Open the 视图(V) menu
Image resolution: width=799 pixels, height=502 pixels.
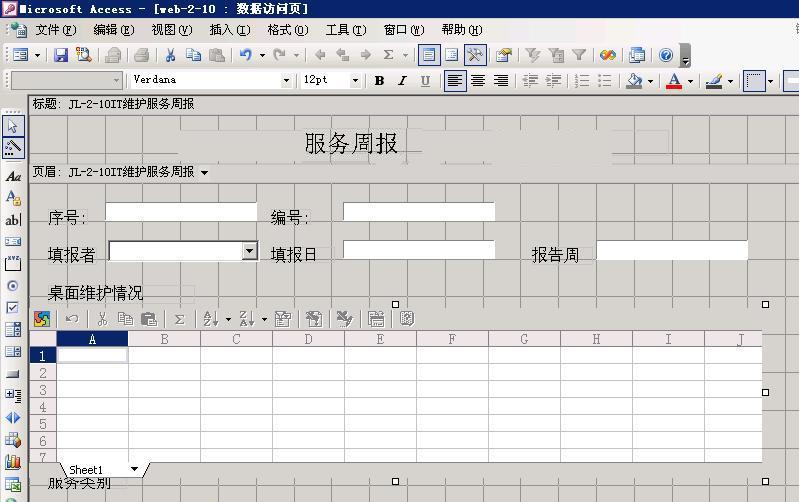pyautogui.click(x=172, y=30)
